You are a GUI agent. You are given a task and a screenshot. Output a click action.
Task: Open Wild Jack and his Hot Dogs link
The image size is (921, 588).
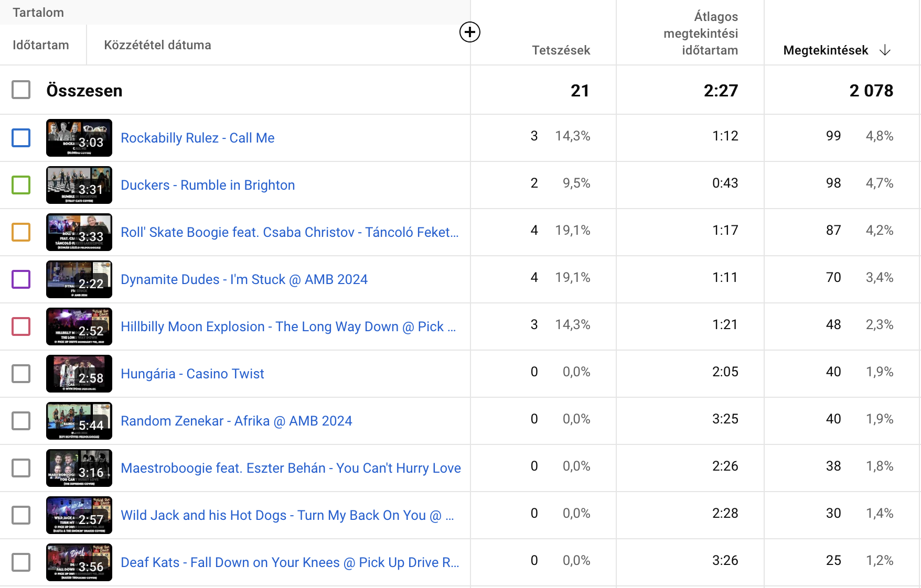point(287,515)
